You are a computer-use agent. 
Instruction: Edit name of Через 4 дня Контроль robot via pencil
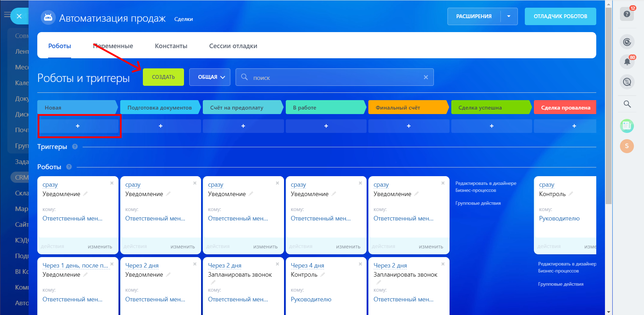click(323, 275)
